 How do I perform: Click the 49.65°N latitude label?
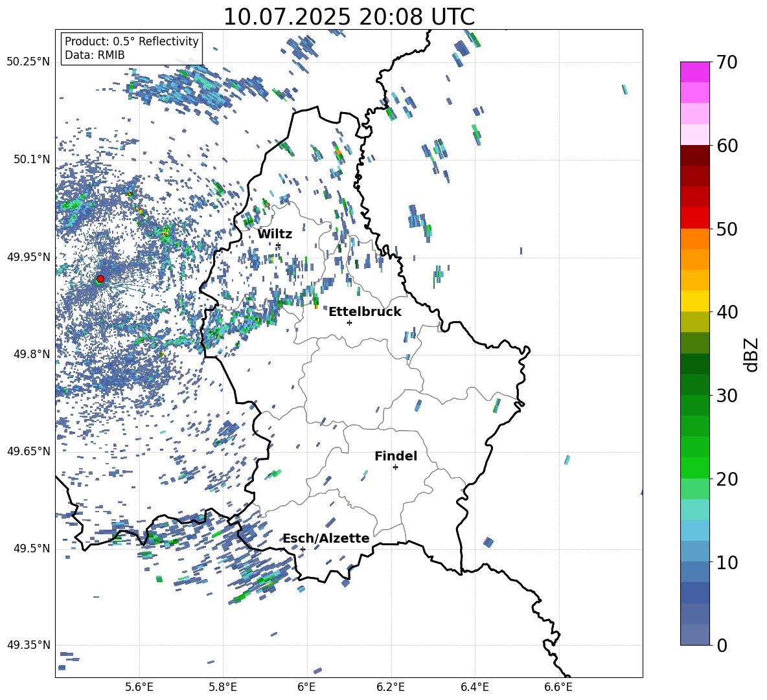click(x=29, y=451)
